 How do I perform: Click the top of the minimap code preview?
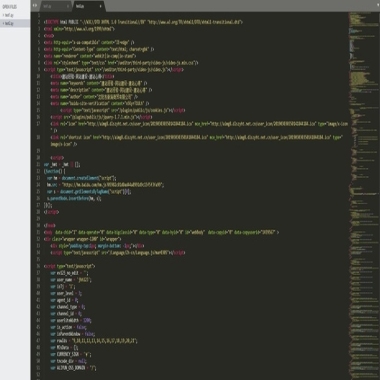pyautogui.click(x=363, y=20)
